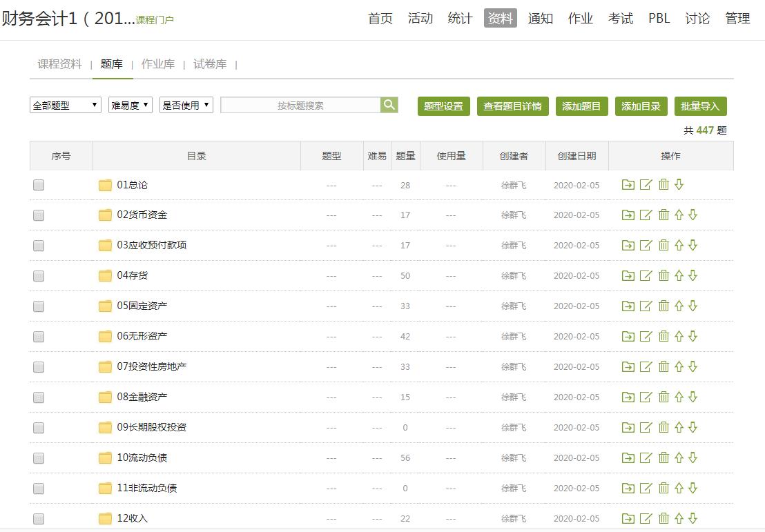Click the search magnifier icon
The height and width of the screenshot is (532, 765).
point(389,105)
